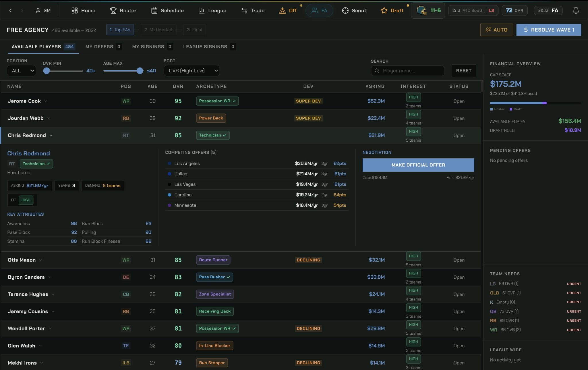588x370 pixels.
Task: Click the notification bell icon
Action: tap(576, 11)
